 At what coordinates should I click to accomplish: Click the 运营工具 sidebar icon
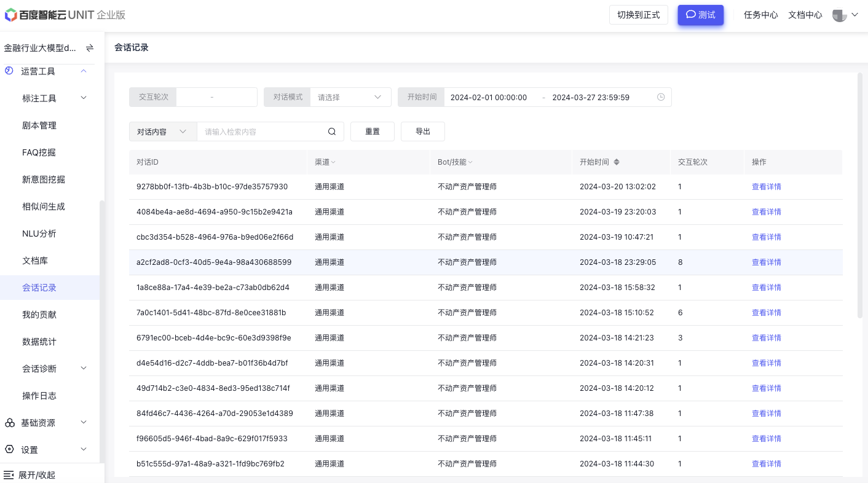[9, 71]
